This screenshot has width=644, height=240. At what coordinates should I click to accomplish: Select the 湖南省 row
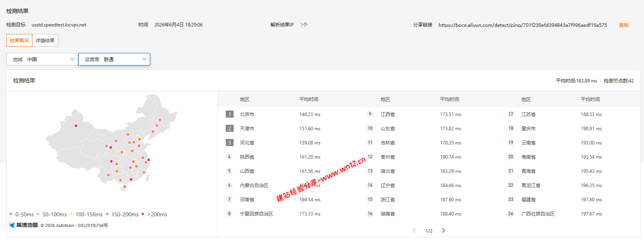[429, 214]
